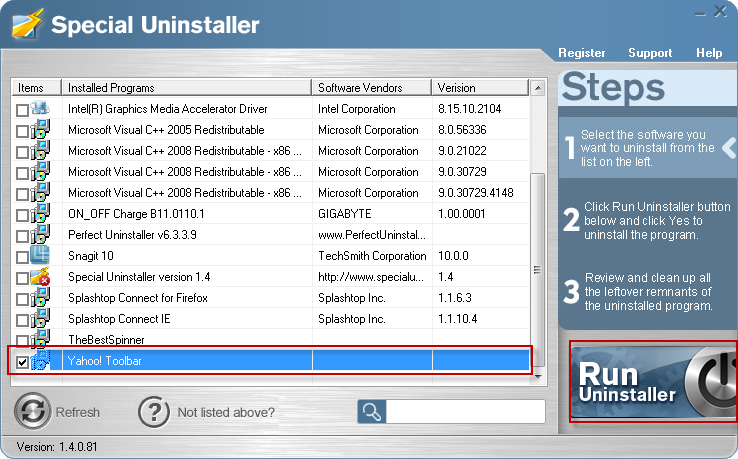The height and width of the screenshot is (459, 738).
Task: Click the 'Version: 1.4.0.81' status text
Action: coord(56,446)
